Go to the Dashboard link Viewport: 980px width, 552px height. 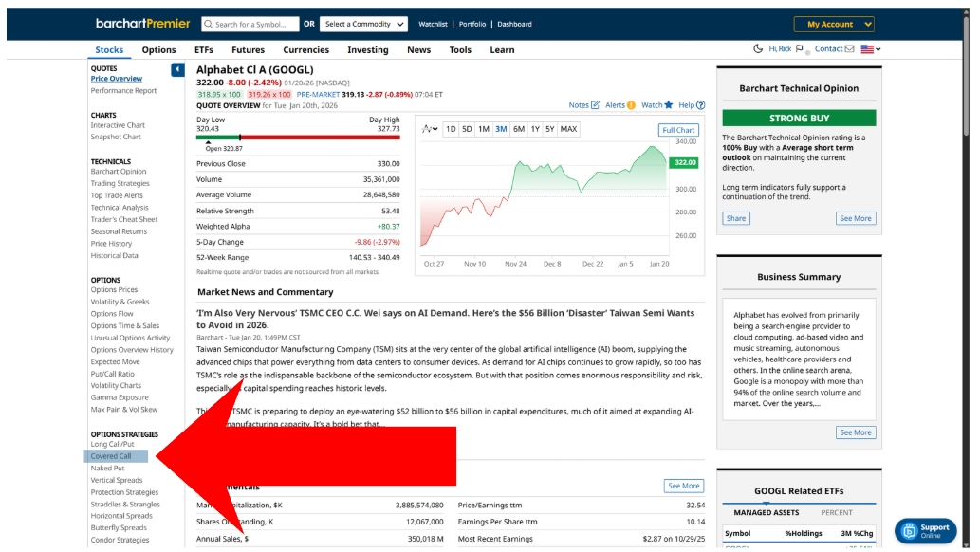click(515, 25)
